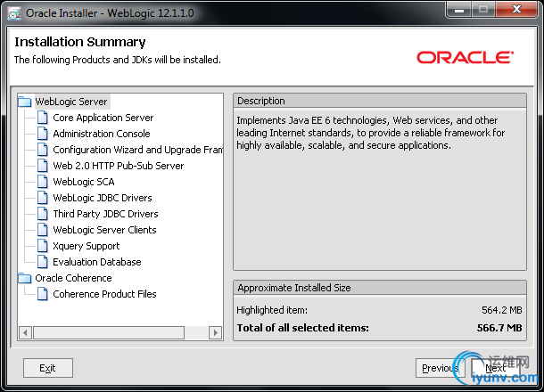Select WebLogic Server Clients item

tap(104, 230)
